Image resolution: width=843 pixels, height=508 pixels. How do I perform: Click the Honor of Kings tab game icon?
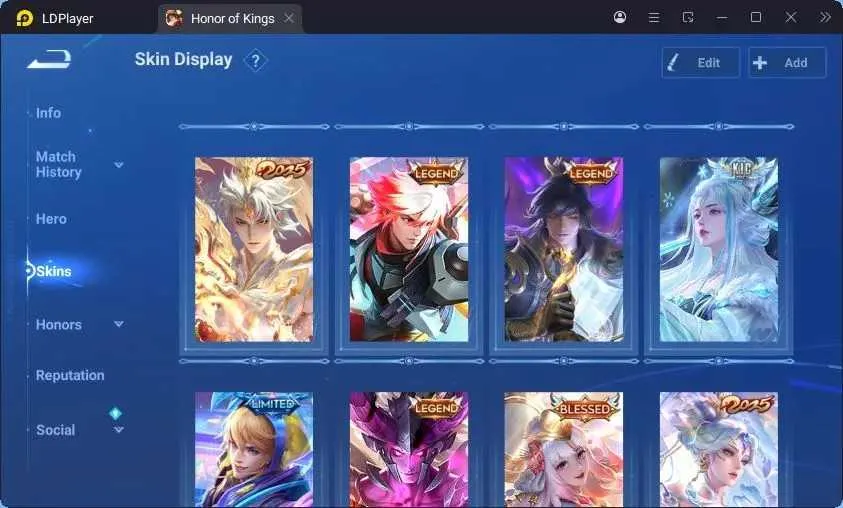coord(174,18)
